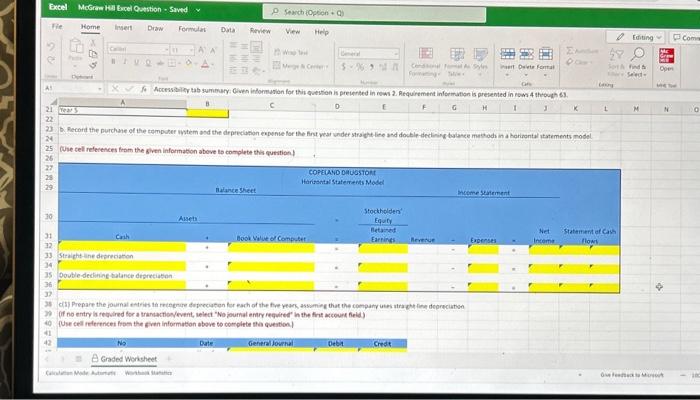Open Conditional Formatting menu
Screen dimensions: 700x400
click(x=425, y=62)
